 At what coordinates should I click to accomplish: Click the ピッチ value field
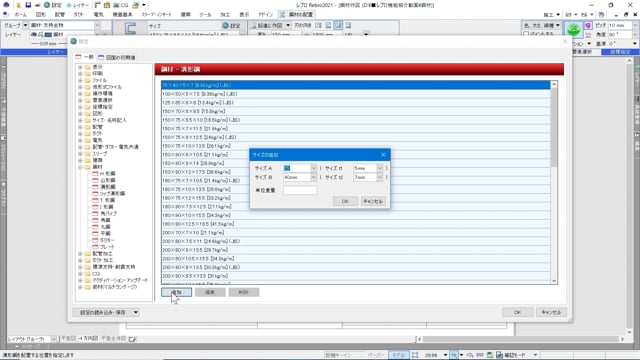click(620, 25)
